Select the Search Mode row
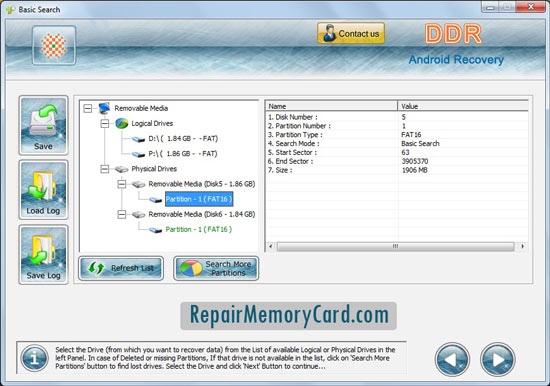The image size is (550, 386). [x=397, y=144]
